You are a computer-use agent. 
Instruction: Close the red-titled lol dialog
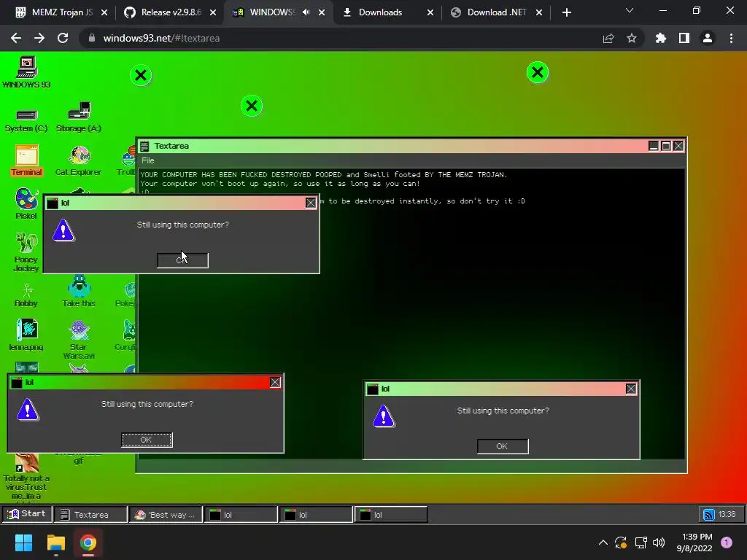[275, 382]
